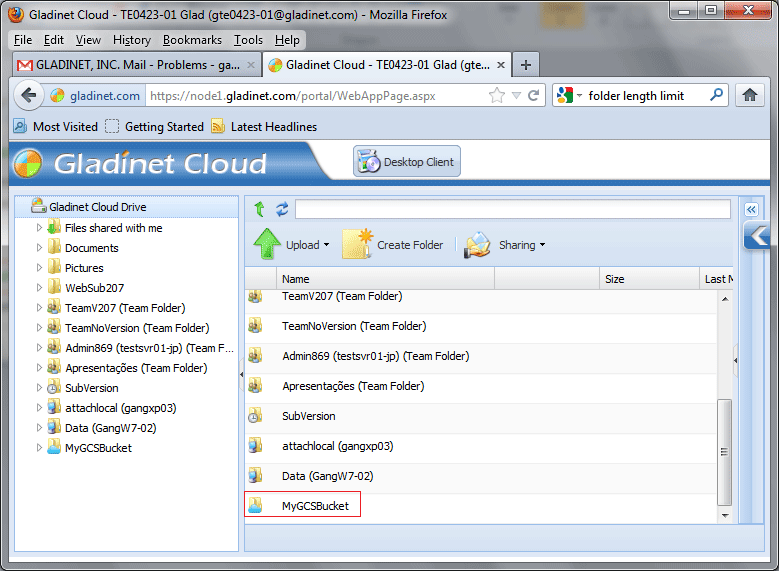Click the WebSub207 folder icon in tree
This screenshot has height=571, width=779.
[x=54, y=287]
